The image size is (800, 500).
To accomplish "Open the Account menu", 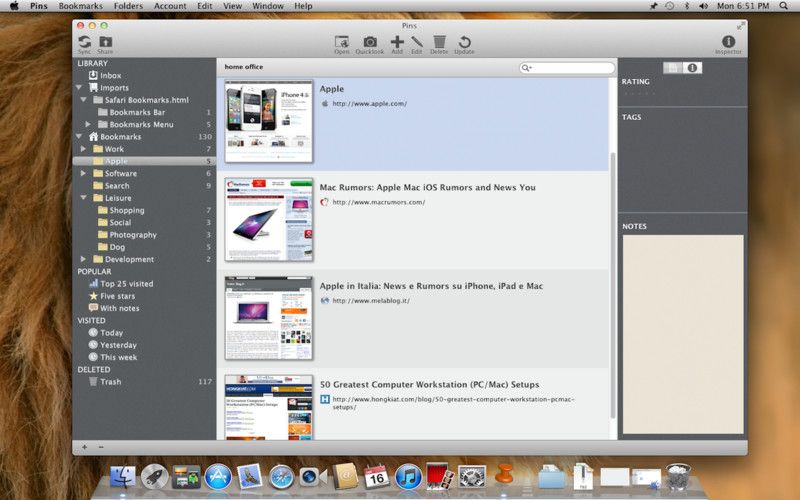I will tap(170, 6).
